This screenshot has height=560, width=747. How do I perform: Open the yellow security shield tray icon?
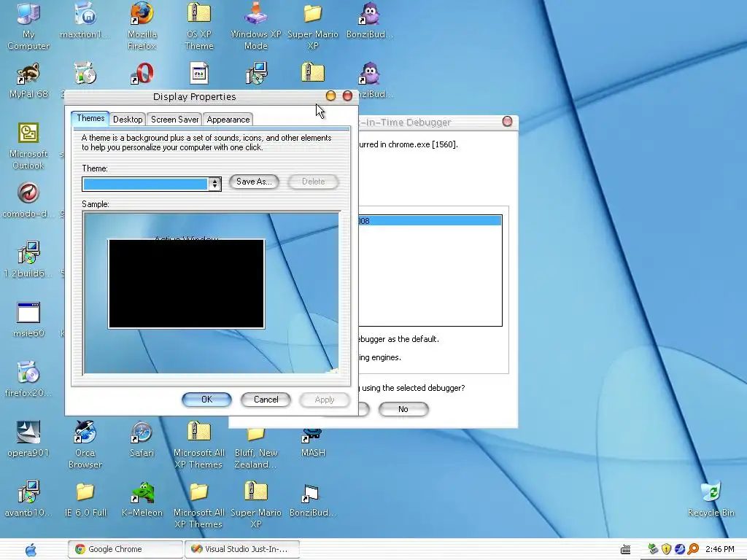point(667,549)
